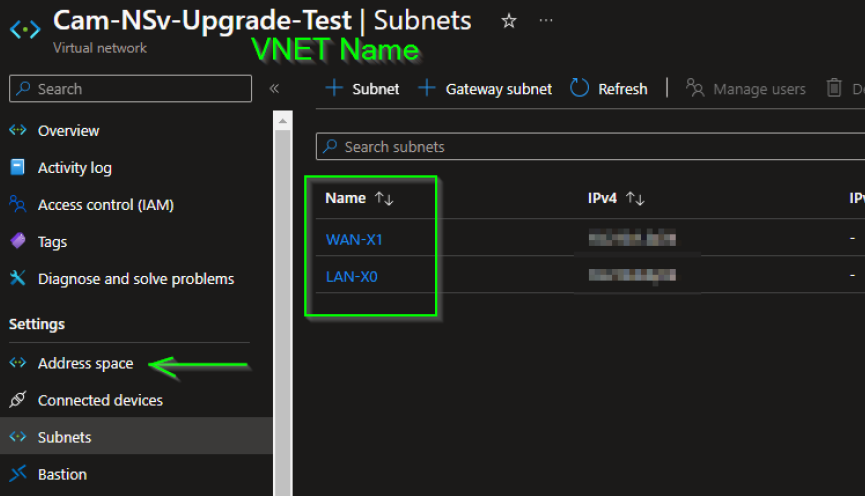Click Diagnose and solve problems wrench icon
Image resolution: width=865 pixels, height=498 pixels.
[17, 279]
